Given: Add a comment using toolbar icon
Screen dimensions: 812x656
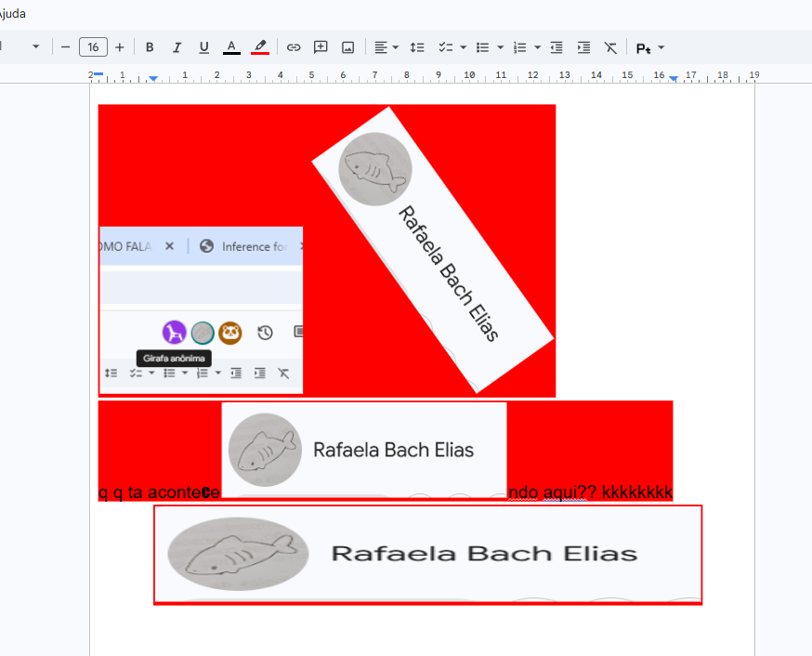Looking at the screenshot, I should click(321, 47).
